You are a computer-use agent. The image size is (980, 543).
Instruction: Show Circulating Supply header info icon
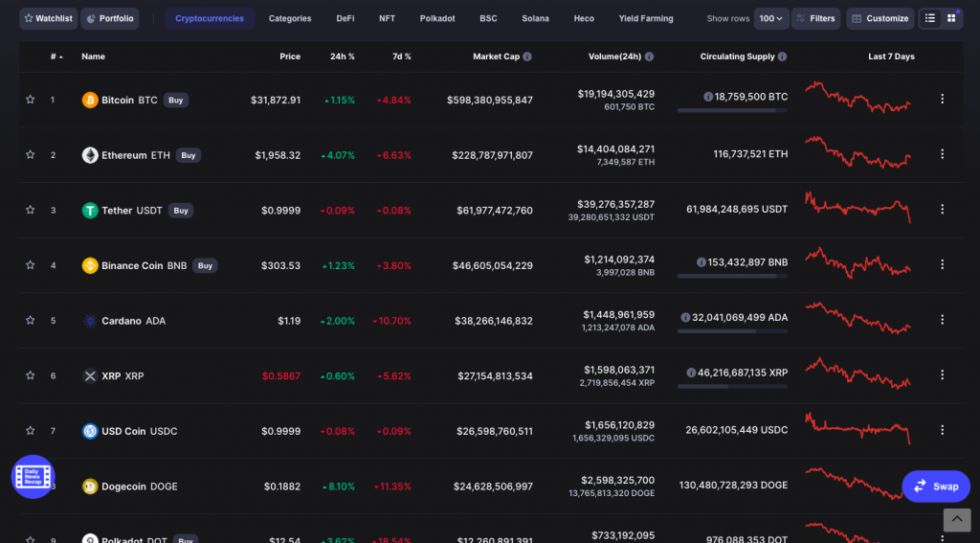point(782,57)
